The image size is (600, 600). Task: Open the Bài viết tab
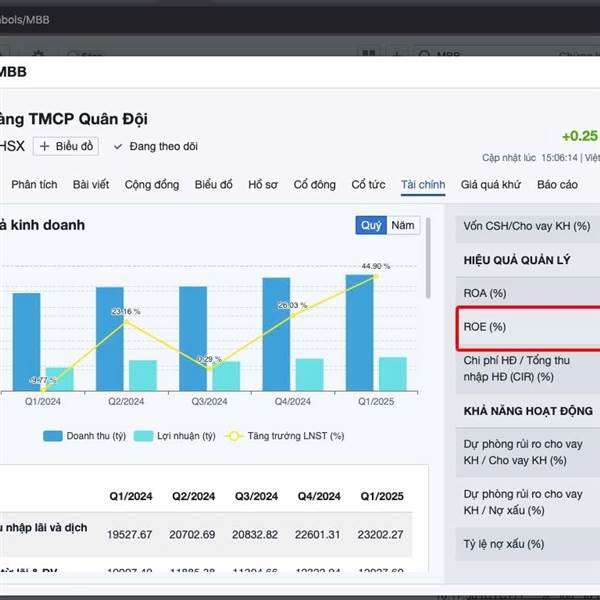[x=91, y=184]
